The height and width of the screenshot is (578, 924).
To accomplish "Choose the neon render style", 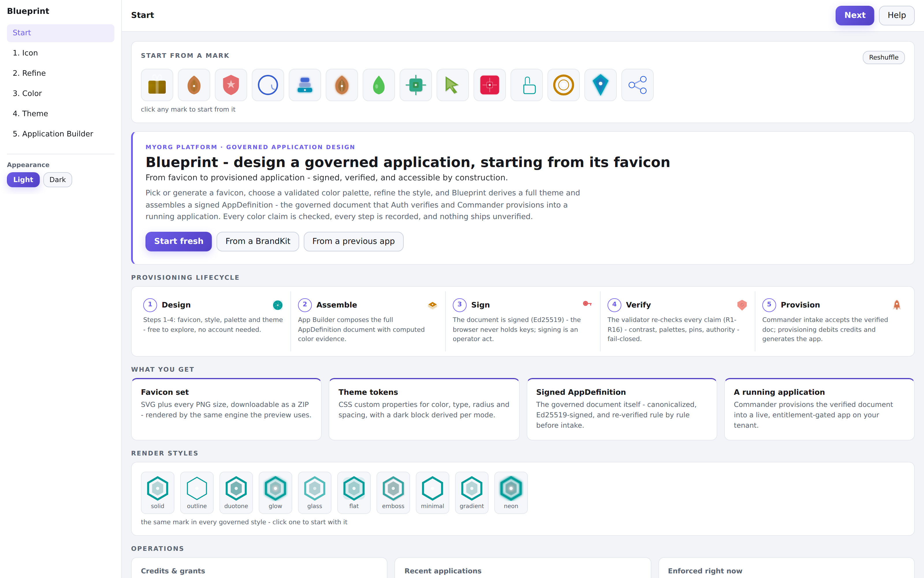I will click(x=511, y=492).
